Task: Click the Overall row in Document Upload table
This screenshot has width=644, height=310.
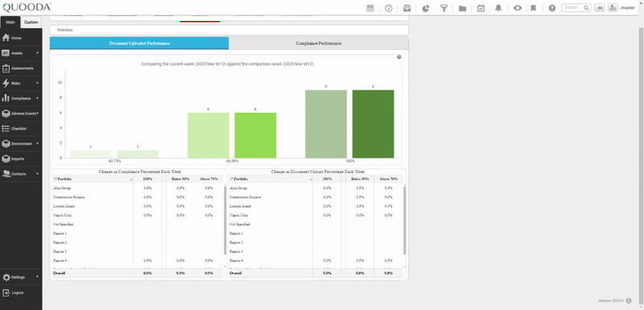Action: click(x=316, y=273)
